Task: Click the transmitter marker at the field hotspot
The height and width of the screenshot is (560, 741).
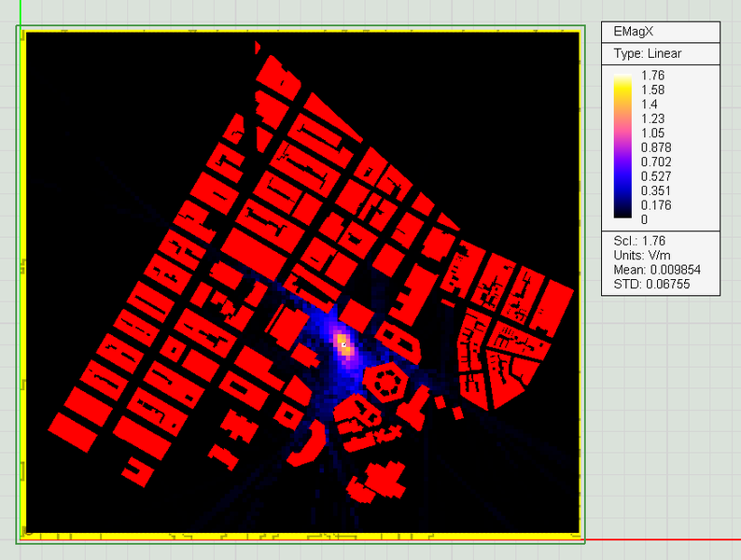Action: pyautogui.click(x=343, y=344)
